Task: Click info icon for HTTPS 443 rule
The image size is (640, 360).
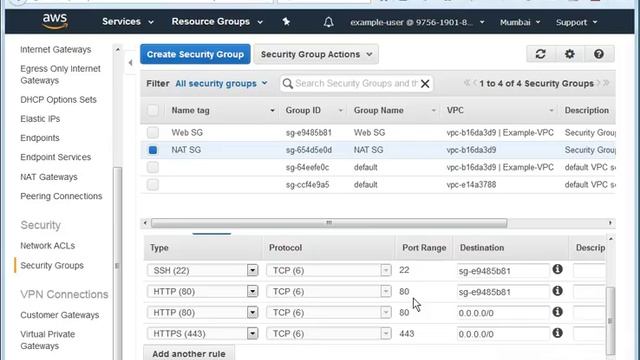Action: pyautogui.click(x=558, y=333)
